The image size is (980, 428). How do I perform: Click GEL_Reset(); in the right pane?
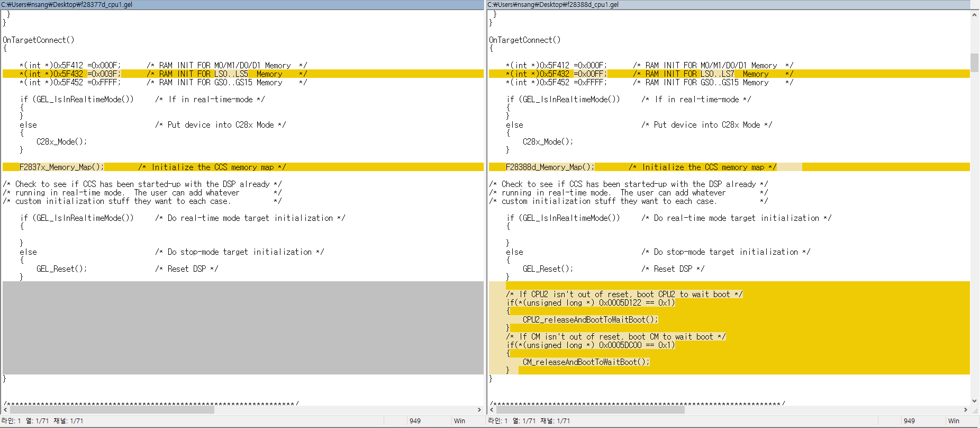tap(548, 269)
